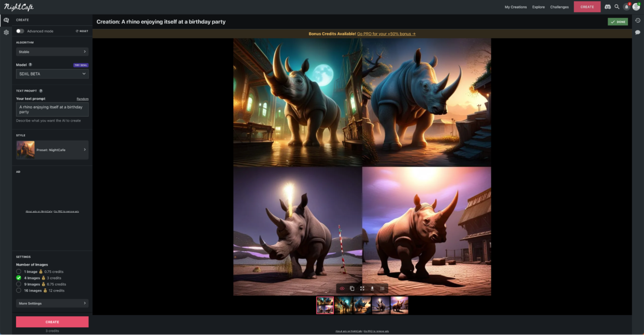Open the Explore menu item

click(x=539, y=7)
